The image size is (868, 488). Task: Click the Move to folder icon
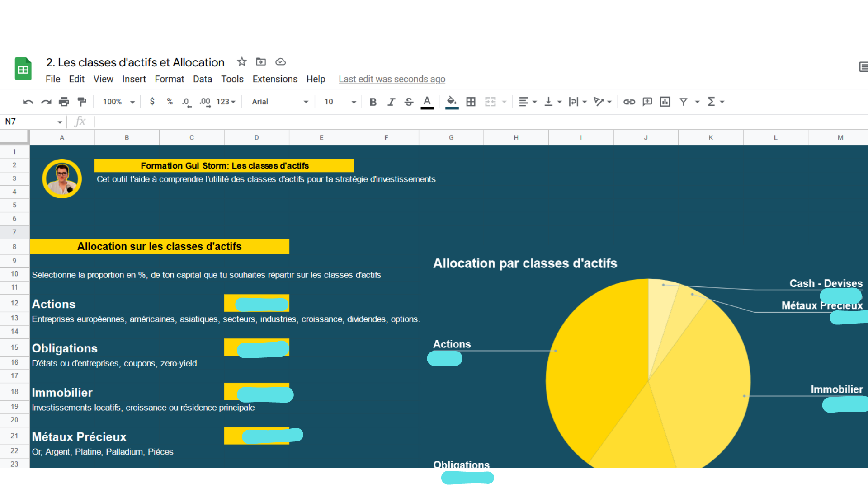coord(261,62)
